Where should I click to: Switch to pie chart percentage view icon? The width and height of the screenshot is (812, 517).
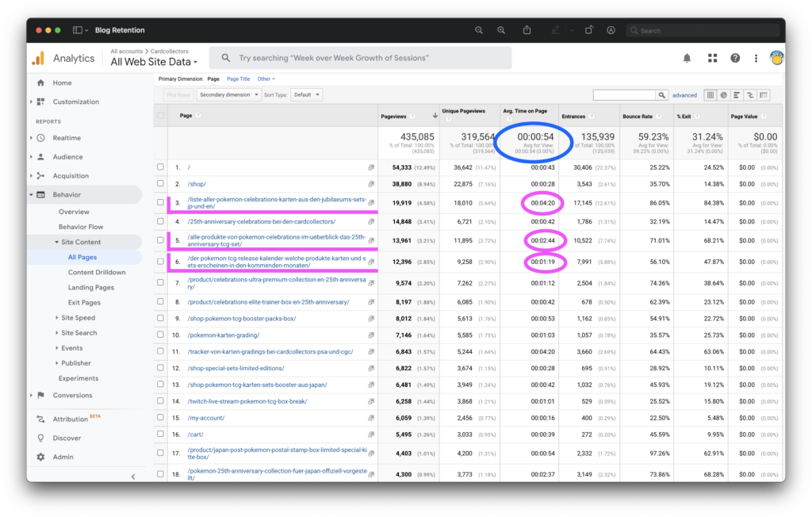click(x=723, y=95)
